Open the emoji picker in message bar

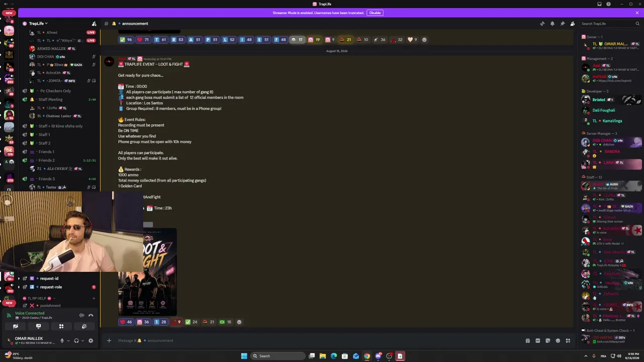(x=557, y=340)
